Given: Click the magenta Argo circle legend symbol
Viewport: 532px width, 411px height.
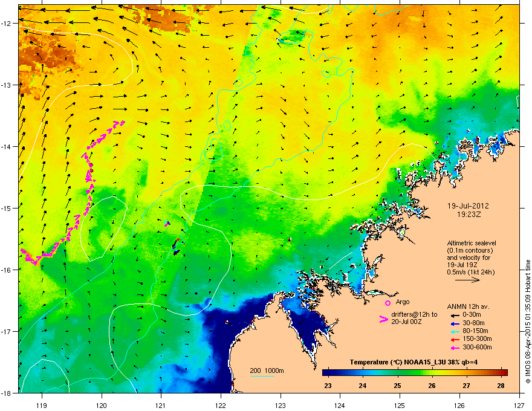Looking at the screenshot, I should point(388,303).
